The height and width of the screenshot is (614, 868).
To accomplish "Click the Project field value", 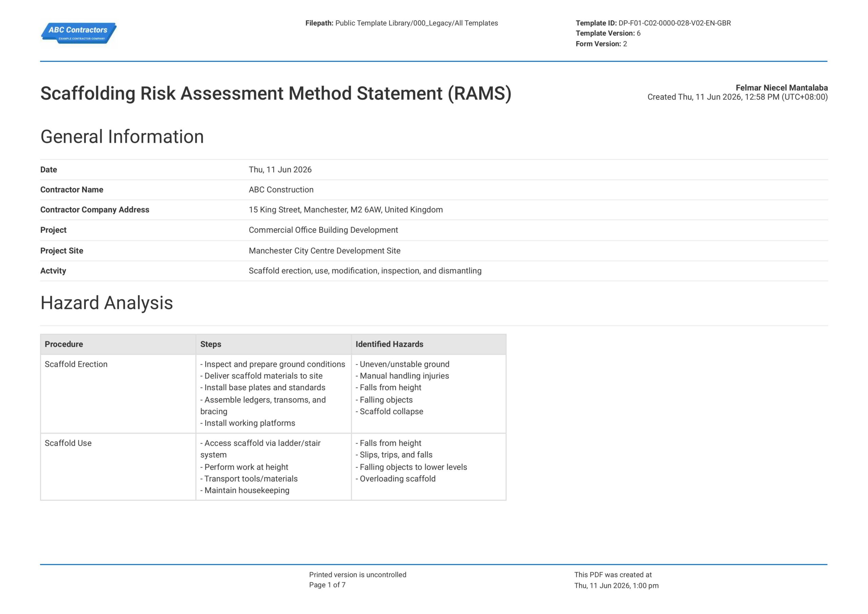I will pos(323,230).
